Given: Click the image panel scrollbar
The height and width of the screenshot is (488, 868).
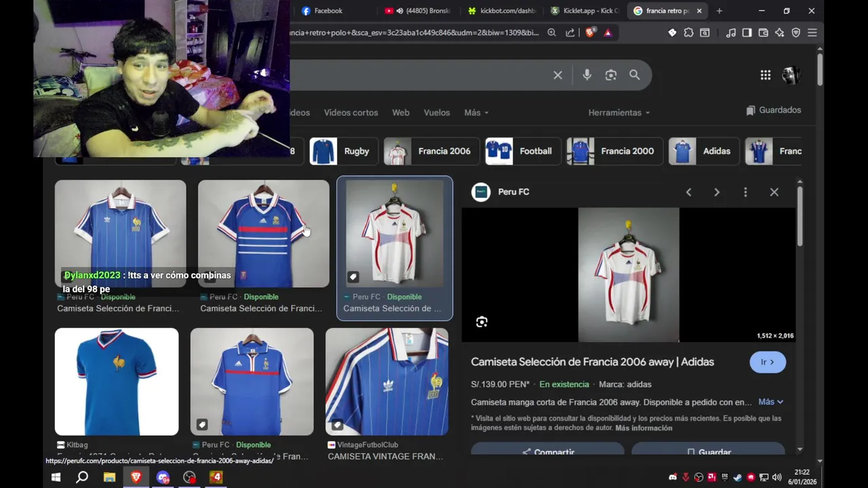Looking at the screenshot, I should [800, 217].
